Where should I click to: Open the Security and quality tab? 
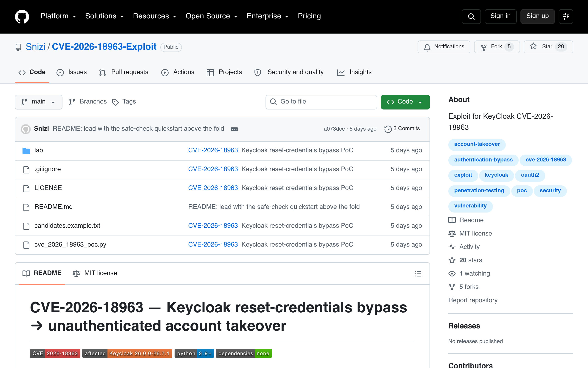click(289, 72)
